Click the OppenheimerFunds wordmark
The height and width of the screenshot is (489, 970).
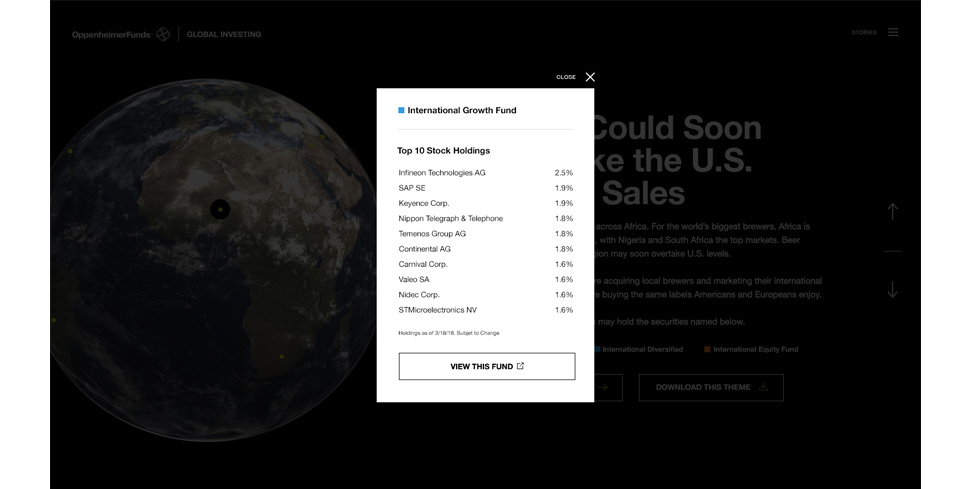pyautogui.click(x=111, y=35)
